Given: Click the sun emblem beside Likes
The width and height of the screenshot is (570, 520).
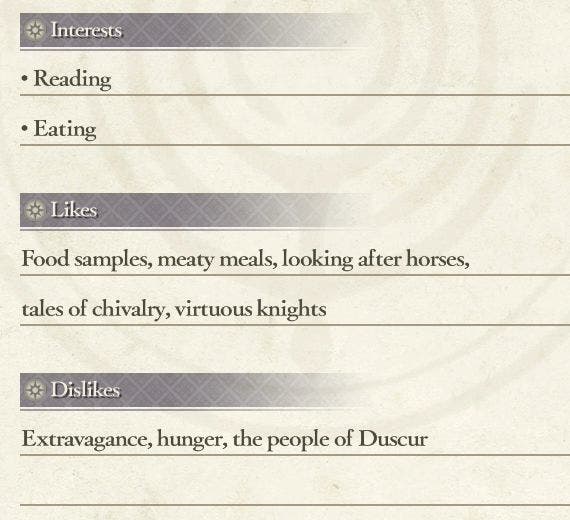Looking at the screenshot, I should click(x=35, y=210).
